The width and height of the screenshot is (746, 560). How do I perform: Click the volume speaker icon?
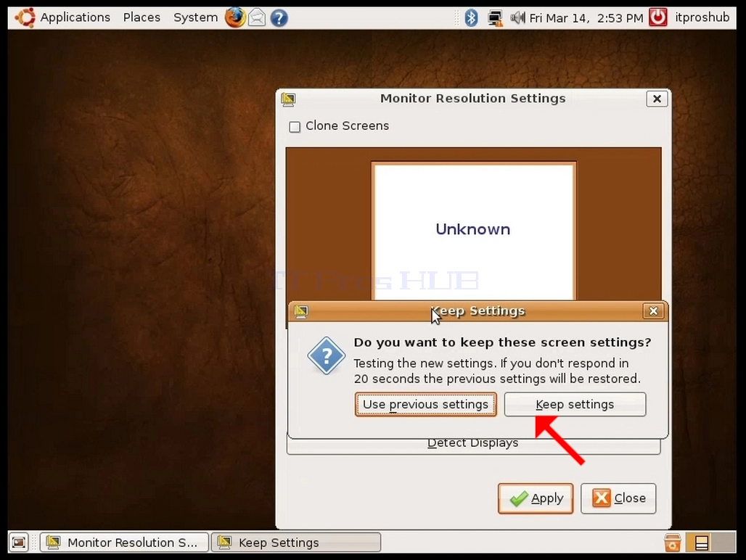coord(517,18)
